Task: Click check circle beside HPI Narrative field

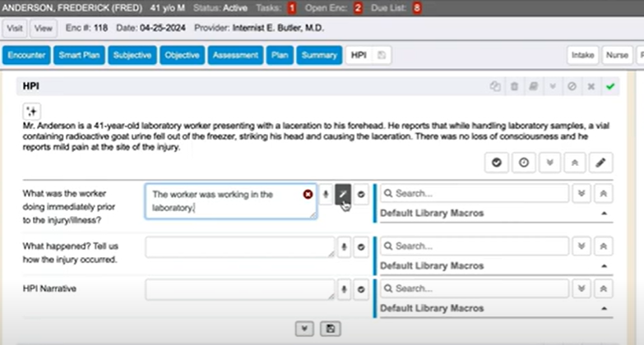Action: (x=361, y=289)
